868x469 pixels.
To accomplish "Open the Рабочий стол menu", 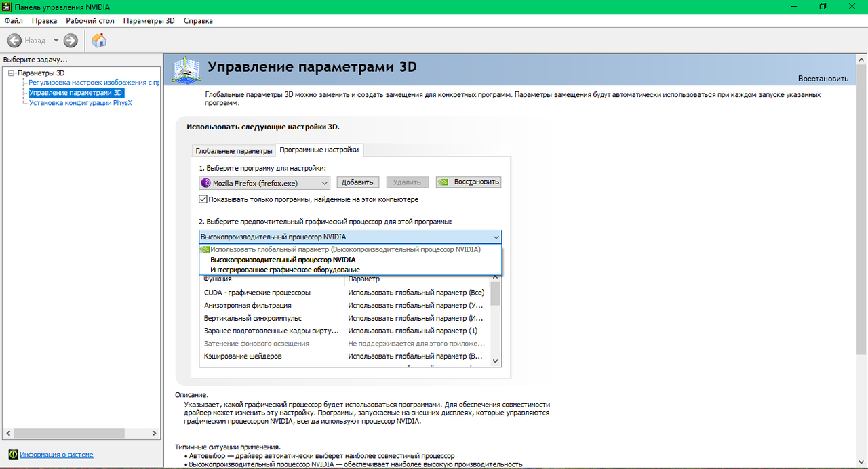I will (90, 21).
